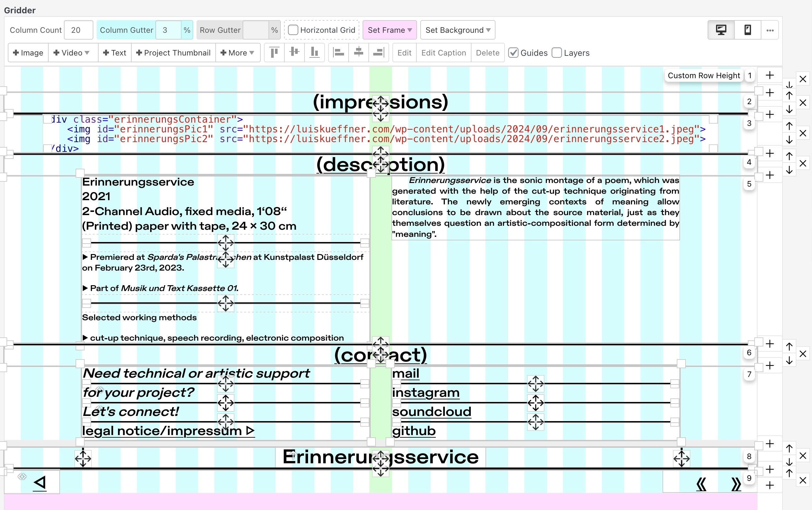The height and width of the screenshot is (510, 812).
Task: Enable the Layers checkbox
Action: pyautogui.click(x=557, y=53)
